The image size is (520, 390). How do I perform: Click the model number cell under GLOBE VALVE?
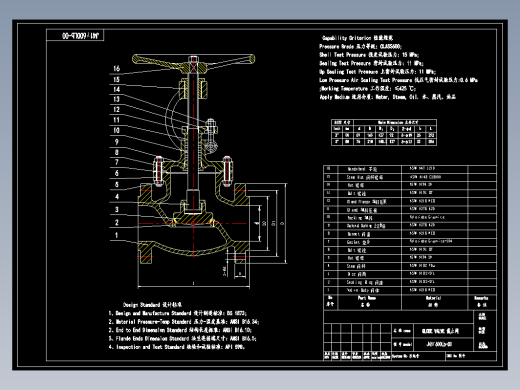(x=443, y=345)
